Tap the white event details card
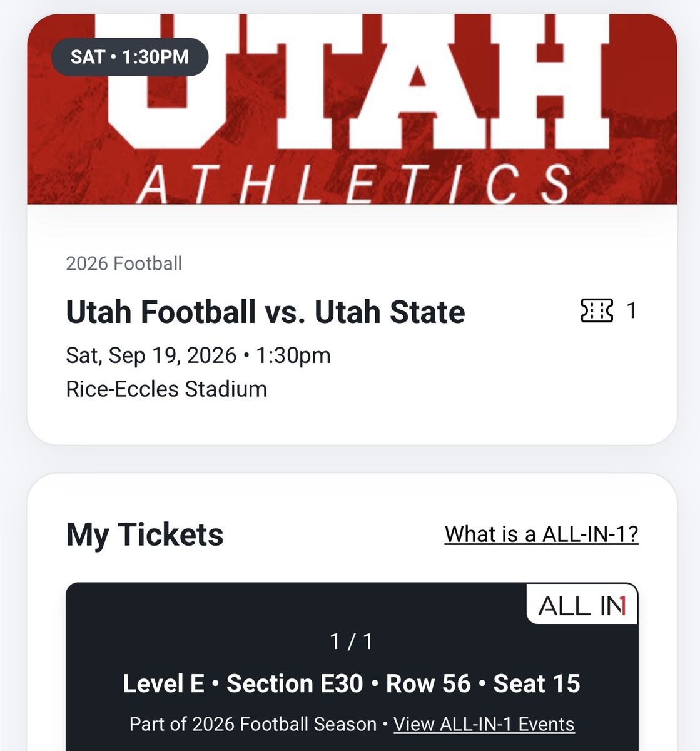This screenshot has width=700, height=751. coord(352,324)
